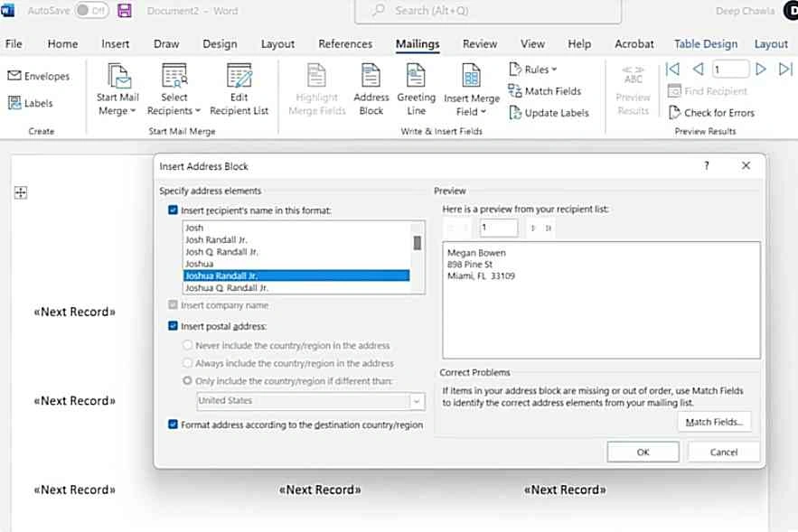
Task: Select Never include the country/region option
Action: (x=187, y=345)
